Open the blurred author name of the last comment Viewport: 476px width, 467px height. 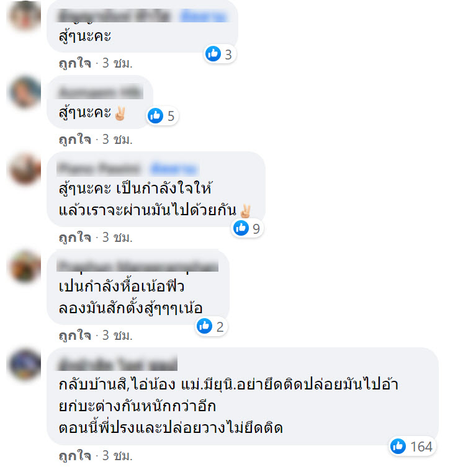[x=117, y=364]
